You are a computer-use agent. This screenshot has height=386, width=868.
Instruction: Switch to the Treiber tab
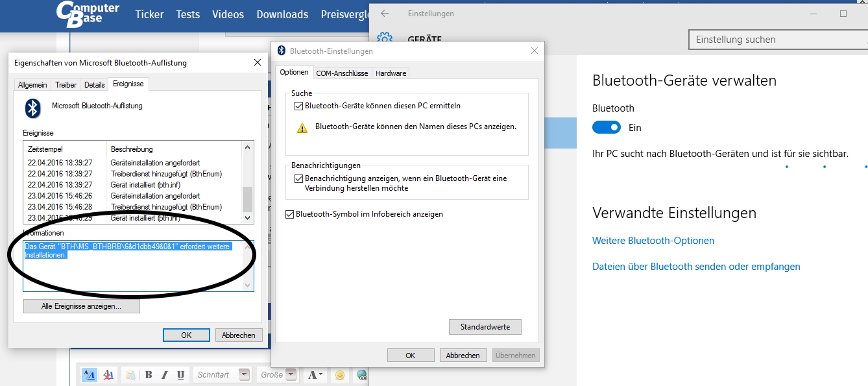tap(66, 85)
